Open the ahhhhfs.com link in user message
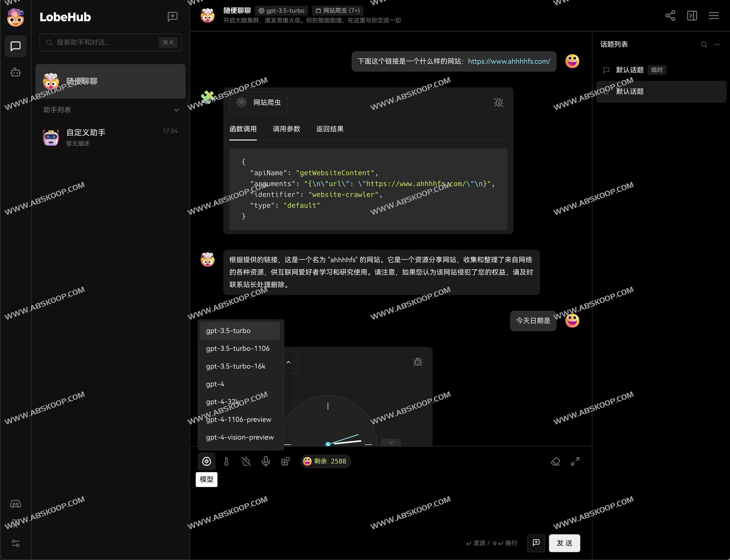 coord(509,61)
